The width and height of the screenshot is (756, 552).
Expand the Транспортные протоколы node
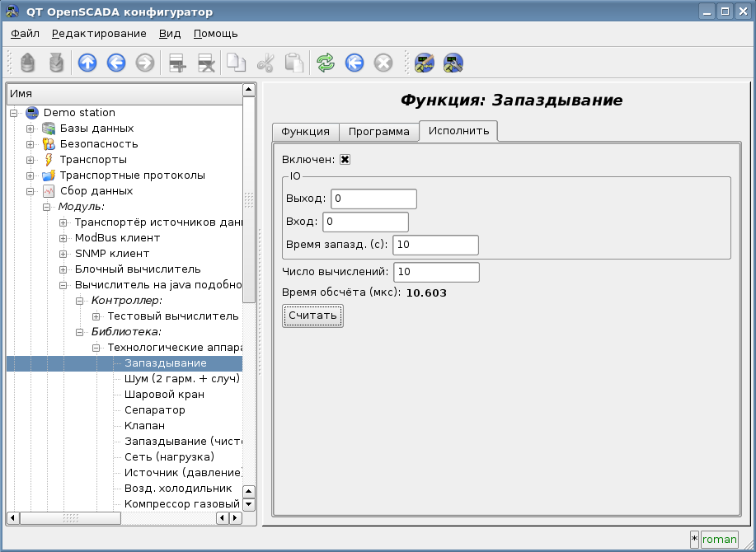tap(30, 175)
